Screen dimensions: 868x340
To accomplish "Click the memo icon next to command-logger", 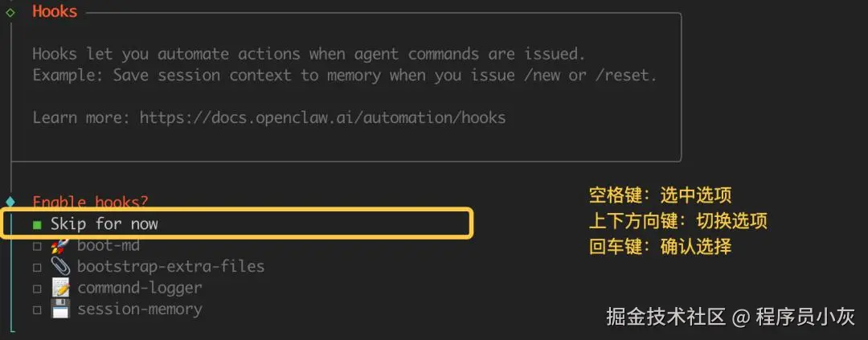I will (x=59, y=287).
